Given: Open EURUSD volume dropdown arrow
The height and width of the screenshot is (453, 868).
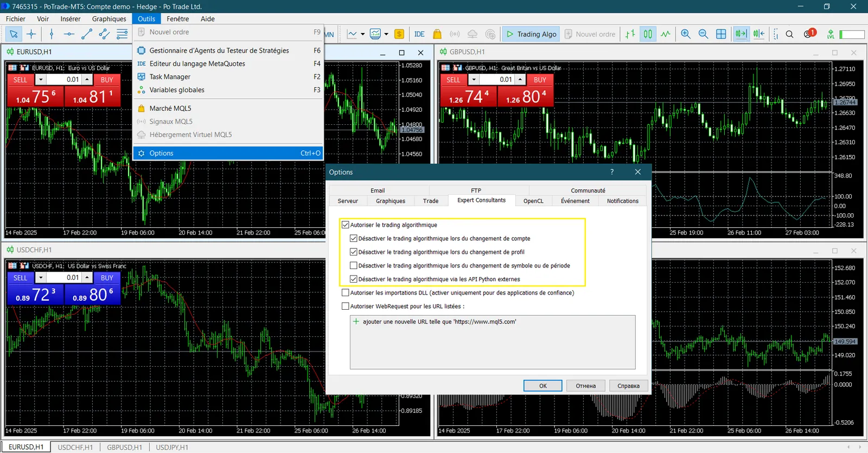Looking at the screenshot, I should tap(41, 80).
